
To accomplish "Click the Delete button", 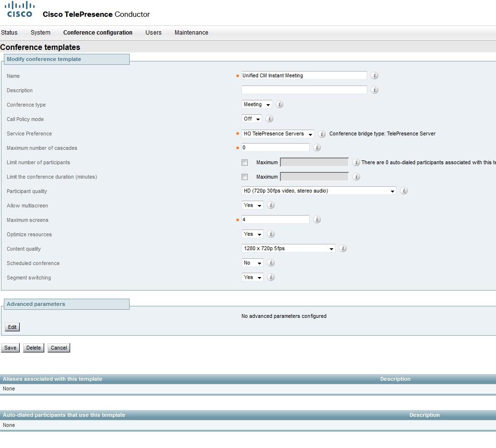I will (x=34, y=348).
